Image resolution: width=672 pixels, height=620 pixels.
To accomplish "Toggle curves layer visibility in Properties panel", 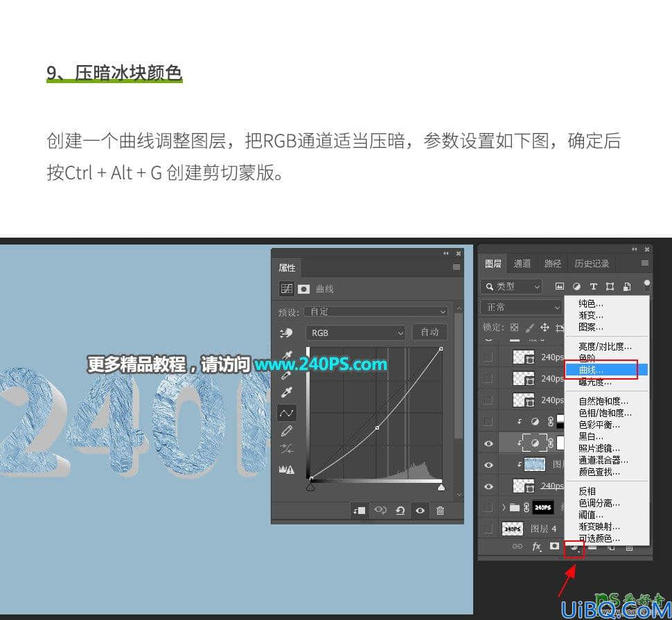I will 420,511.
